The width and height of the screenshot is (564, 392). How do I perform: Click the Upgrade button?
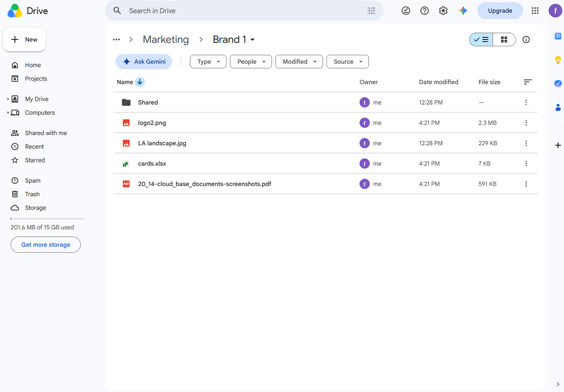(500, 11)
